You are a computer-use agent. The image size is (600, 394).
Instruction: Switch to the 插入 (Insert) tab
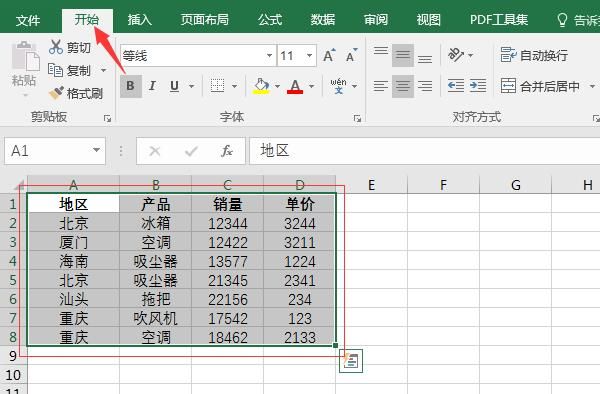pyautogui.click(x=140, y=20)
